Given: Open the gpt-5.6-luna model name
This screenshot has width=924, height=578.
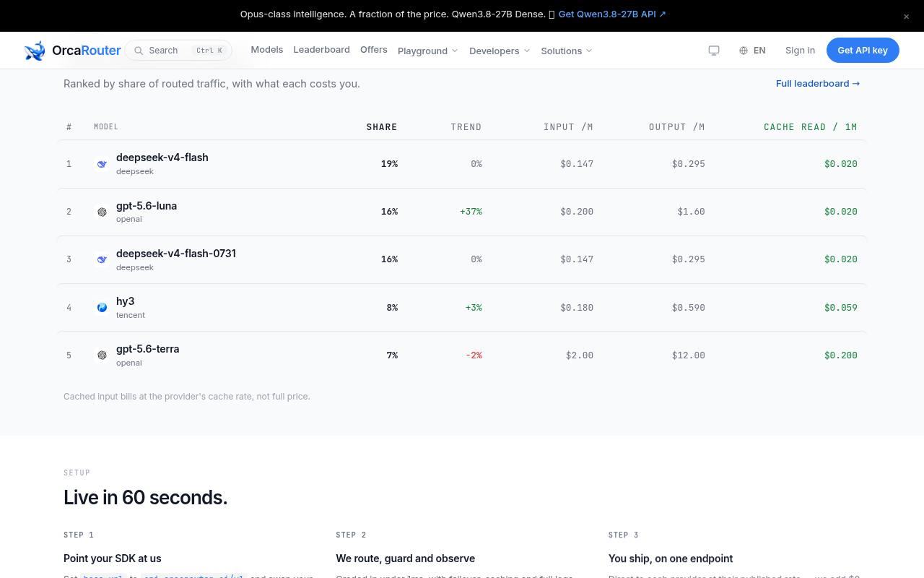Looking at the screenshot, I should (x=147, y=206).
